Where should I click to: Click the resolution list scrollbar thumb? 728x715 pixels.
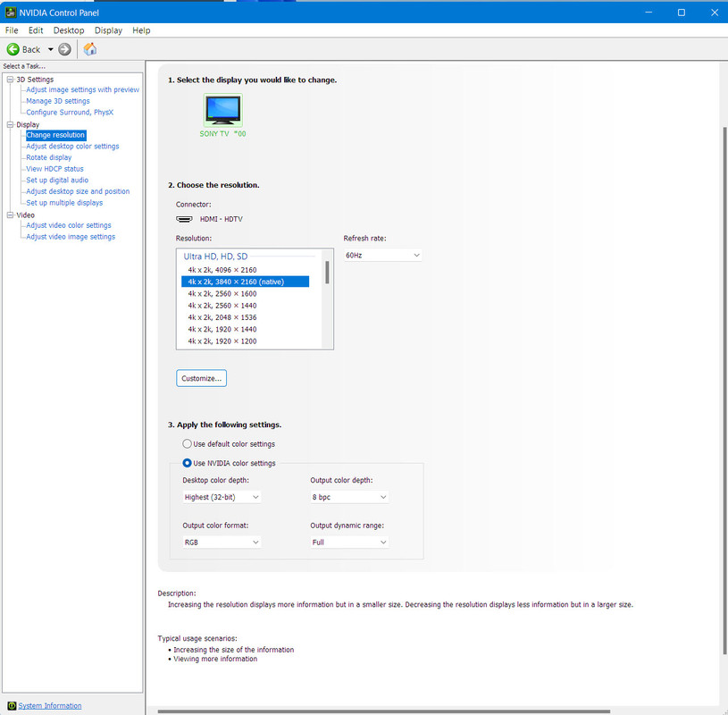click(327, 273)
